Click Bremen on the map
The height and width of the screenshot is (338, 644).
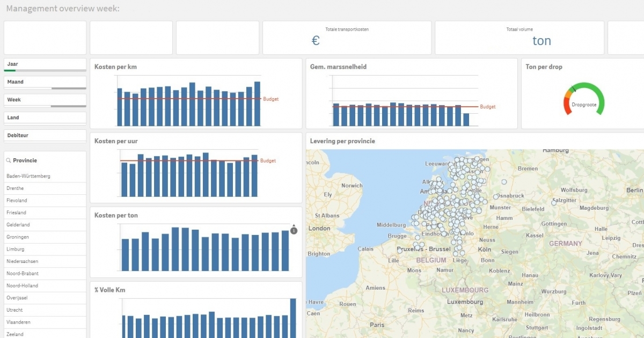coord(528,168)
